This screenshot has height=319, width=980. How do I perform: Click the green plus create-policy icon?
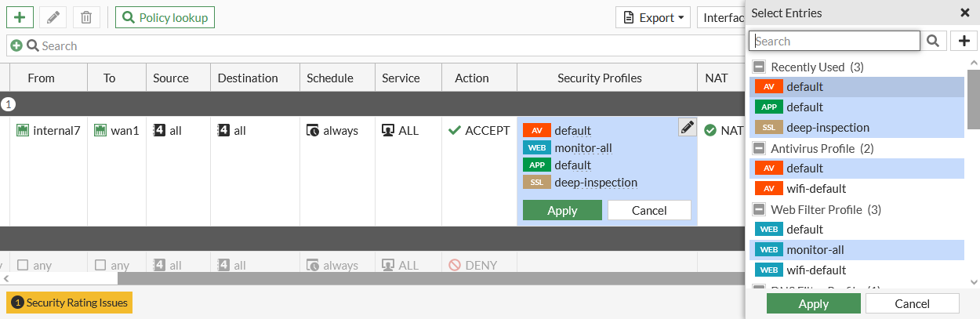pyautogui.click(x=20, y=17)
